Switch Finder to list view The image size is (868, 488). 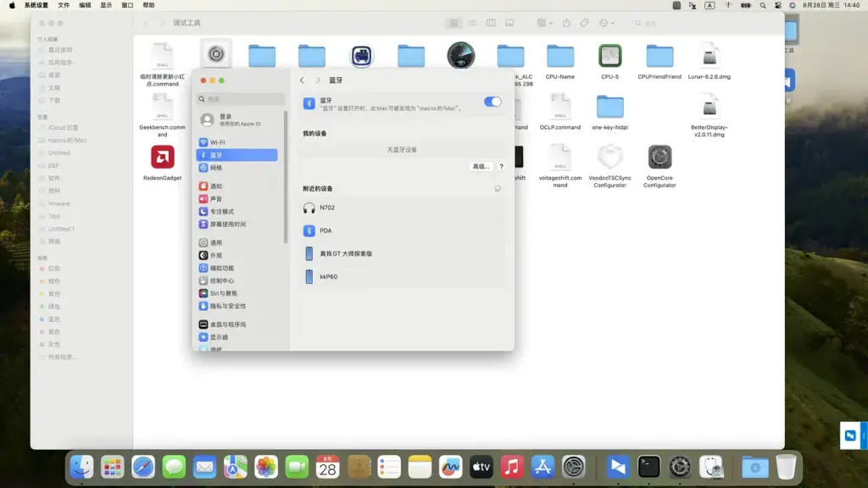(x=472, y=23)
